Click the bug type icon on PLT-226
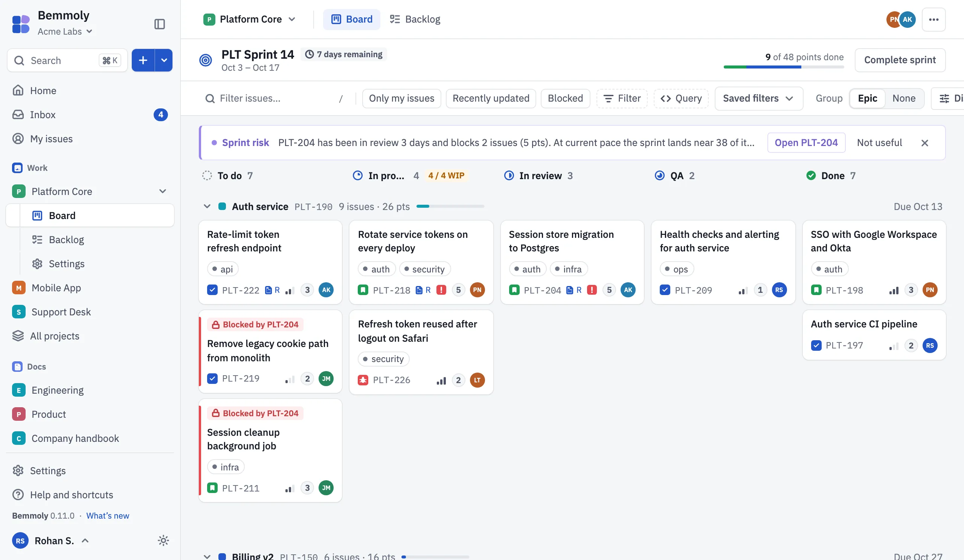 pyautogui.click(x=363, y=380)
